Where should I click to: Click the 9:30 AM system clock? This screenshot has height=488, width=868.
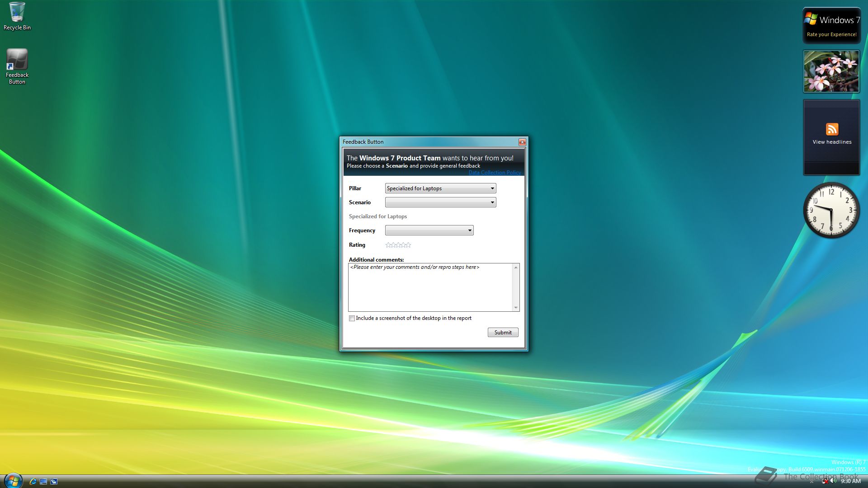tap(850, 481)
